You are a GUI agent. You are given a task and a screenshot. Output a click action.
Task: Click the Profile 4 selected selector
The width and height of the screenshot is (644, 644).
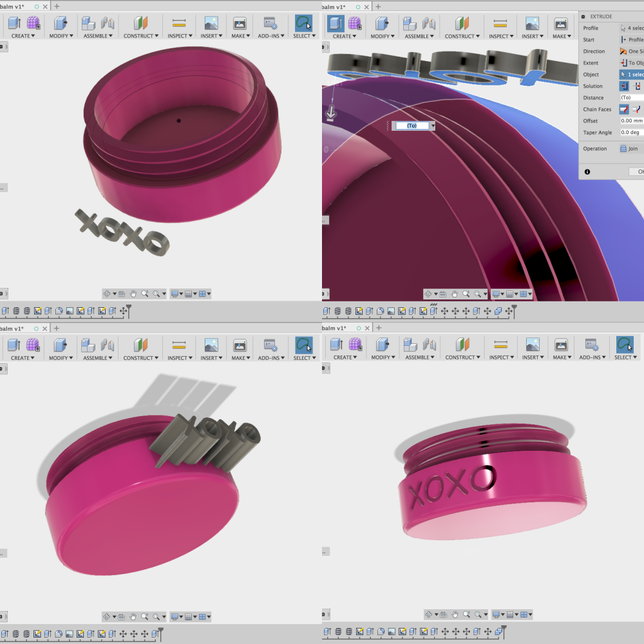click(631, 28)
